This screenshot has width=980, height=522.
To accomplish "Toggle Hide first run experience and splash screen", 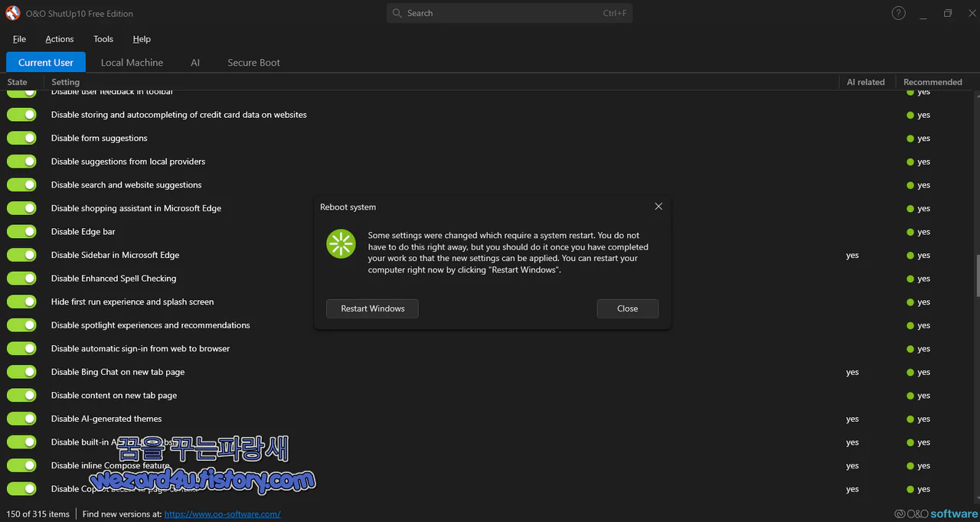I will point(21,302).
